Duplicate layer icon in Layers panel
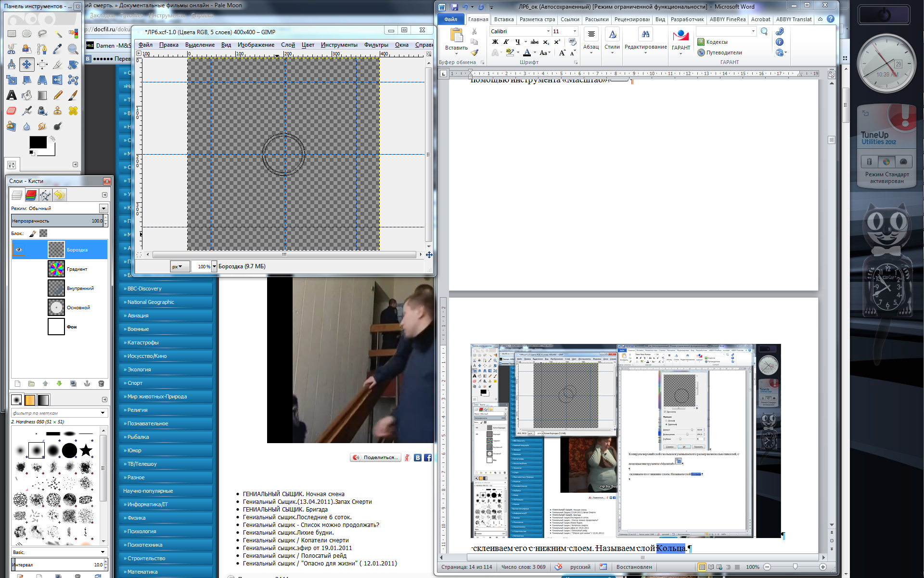 (x=73, y=384)
